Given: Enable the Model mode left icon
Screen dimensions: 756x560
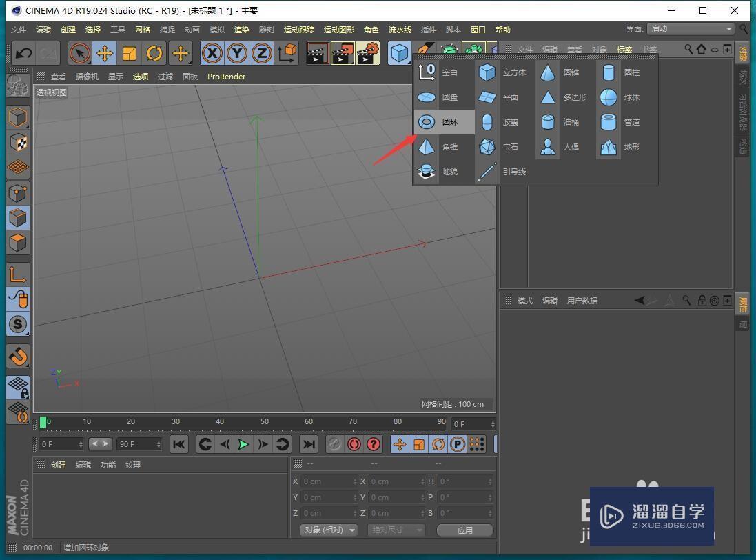Looking at the screenshot, I should 18,117.
